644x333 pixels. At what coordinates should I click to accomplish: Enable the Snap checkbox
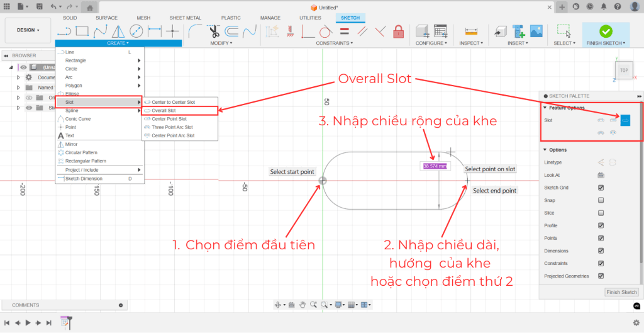601,200
